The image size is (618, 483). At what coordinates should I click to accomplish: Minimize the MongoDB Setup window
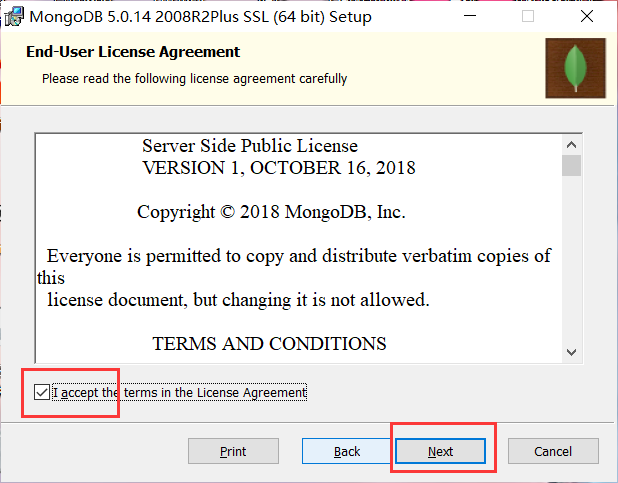pos(470,16)
